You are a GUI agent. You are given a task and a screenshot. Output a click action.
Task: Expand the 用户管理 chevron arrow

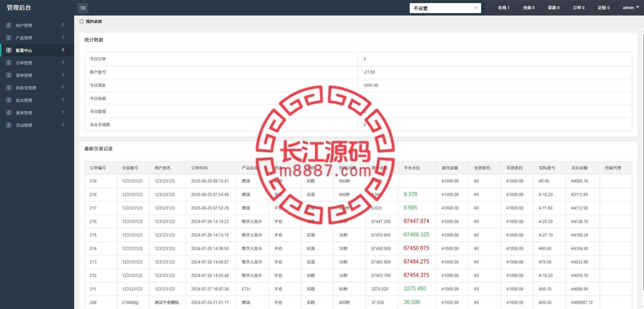click(x=63, y=25)
